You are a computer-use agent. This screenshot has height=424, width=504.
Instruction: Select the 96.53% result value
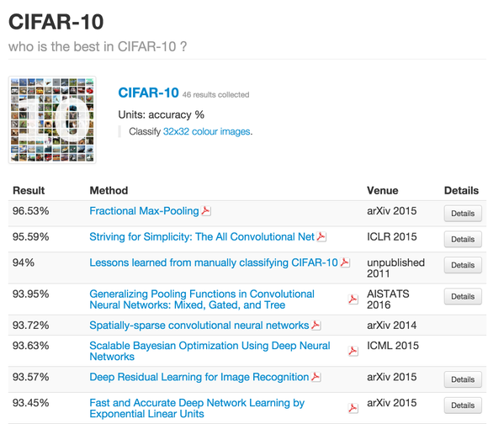(x=31, y=211)
